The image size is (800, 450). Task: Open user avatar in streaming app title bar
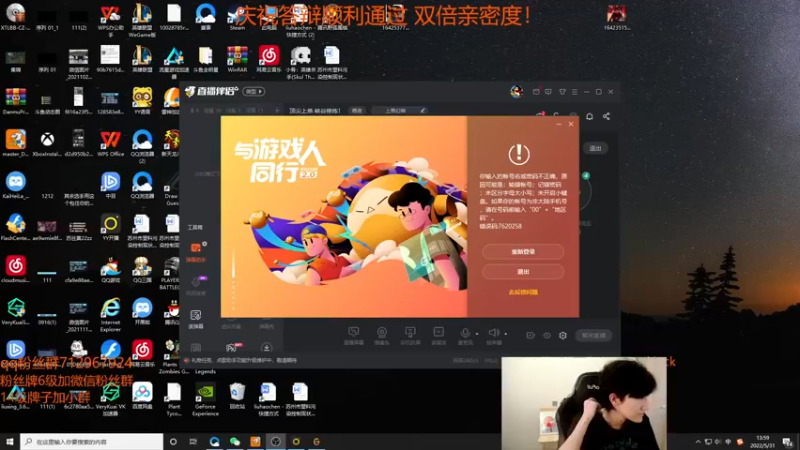(516, 91)
